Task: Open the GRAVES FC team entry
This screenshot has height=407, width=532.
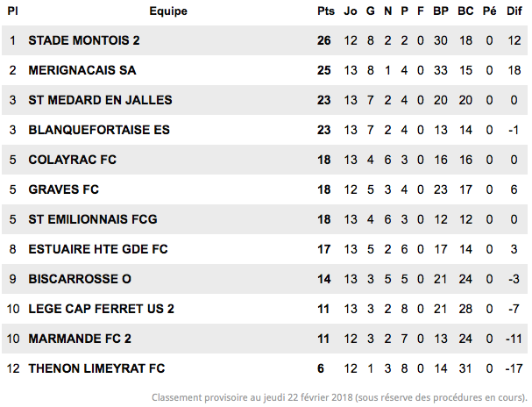Action: (63, 189)
